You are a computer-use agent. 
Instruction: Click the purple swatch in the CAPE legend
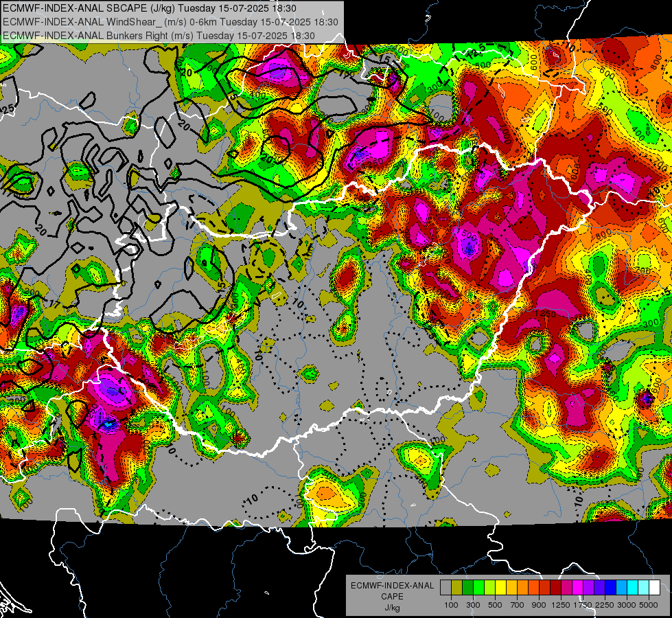coord(589,587)
